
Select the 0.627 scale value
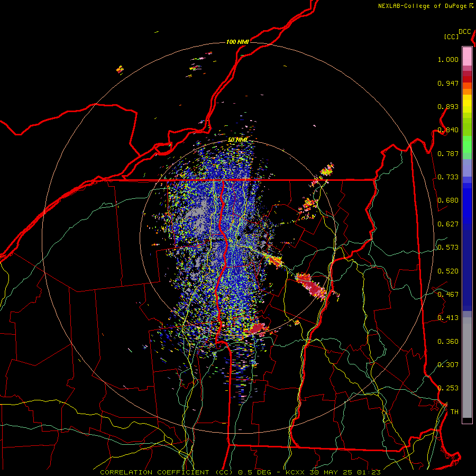point(448,224)
